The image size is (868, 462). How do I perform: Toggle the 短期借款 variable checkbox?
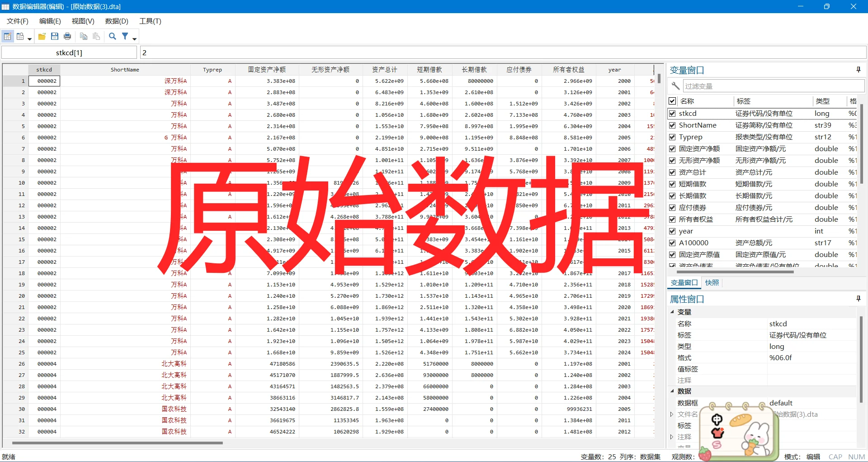click(x=672, y=184)
